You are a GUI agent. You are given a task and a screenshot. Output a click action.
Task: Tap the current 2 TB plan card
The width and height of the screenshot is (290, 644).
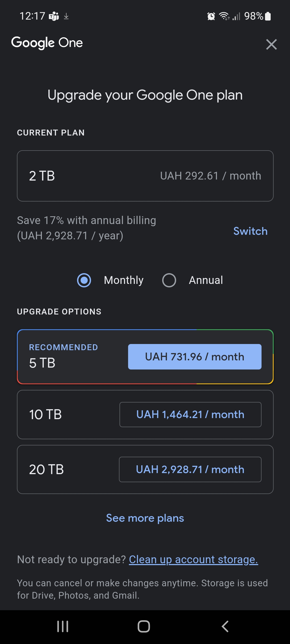click(x=145, y=176)
